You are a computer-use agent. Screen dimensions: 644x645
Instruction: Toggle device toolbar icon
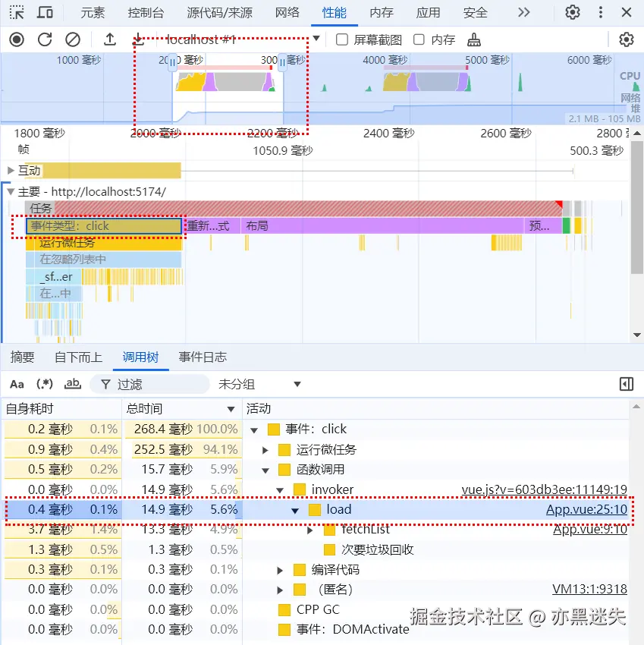pos(45,13)
